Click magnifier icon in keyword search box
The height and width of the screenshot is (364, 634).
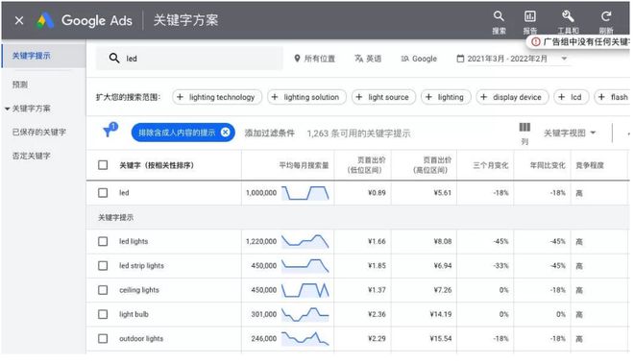point(114,59)
